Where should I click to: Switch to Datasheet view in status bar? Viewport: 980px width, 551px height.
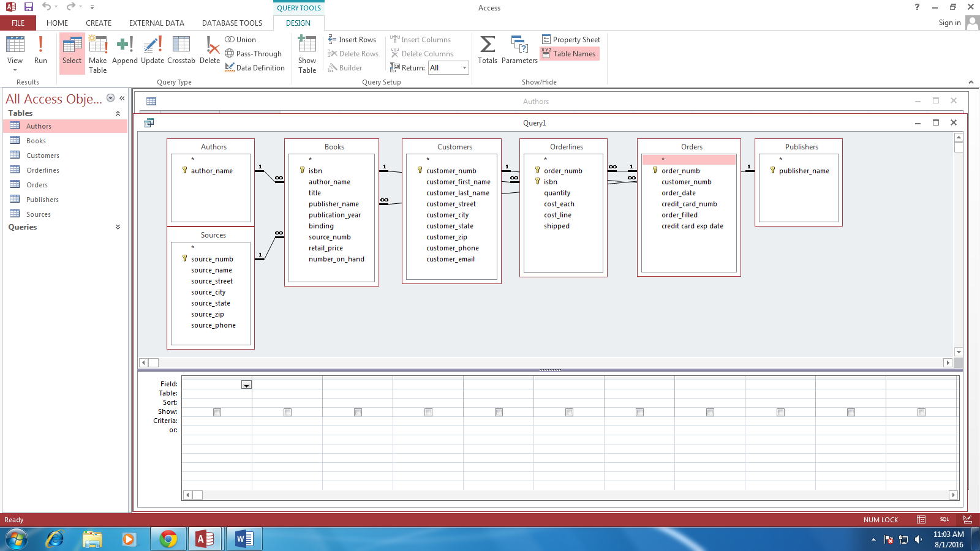pos(921,520)
